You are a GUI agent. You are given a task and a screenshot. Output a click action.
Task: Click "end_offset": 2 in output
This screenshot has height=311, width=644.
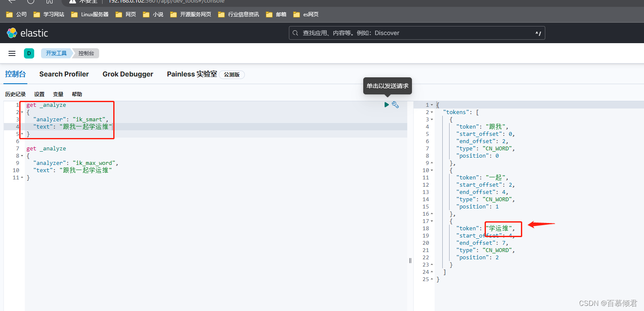tap(482, 141)
